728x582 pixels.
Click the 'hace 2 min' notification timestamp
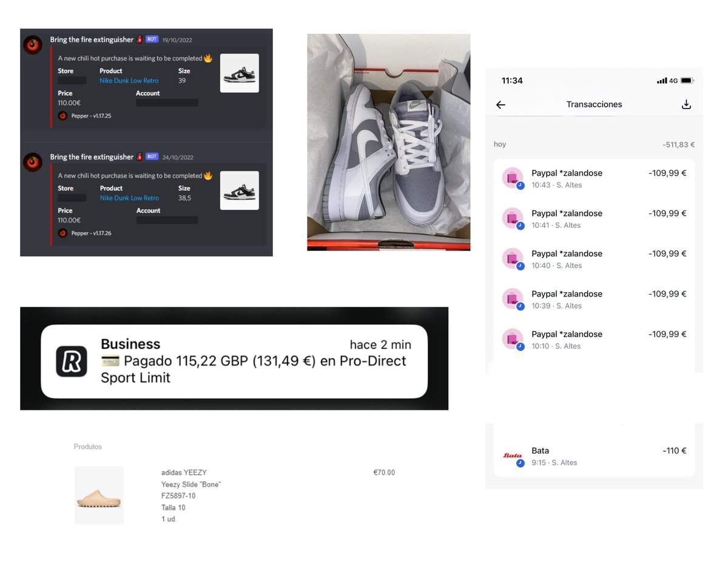380,344
